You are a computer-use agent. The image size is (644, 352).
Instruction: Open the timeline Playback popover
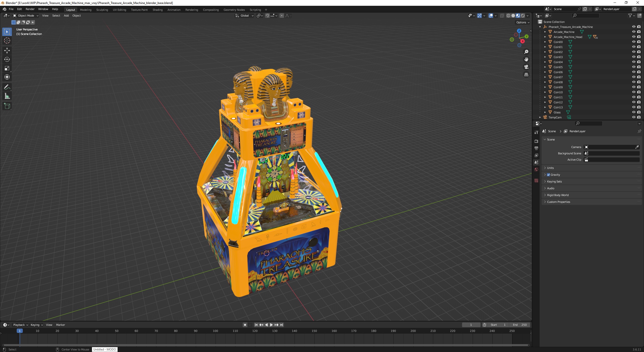coord(20,325)
